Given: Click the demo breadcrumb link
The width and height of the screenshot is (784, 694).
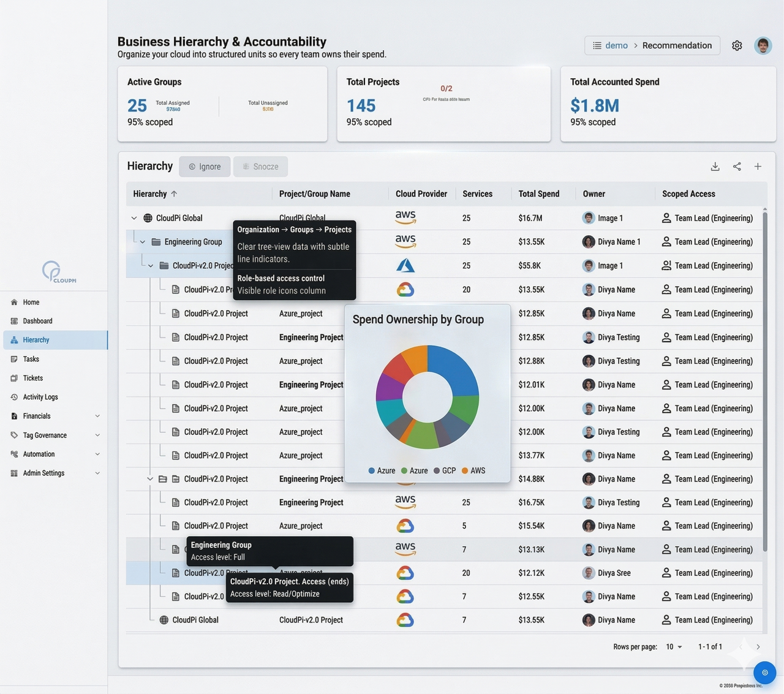Looking at the screenshot, I should click(x=616, y=45).
